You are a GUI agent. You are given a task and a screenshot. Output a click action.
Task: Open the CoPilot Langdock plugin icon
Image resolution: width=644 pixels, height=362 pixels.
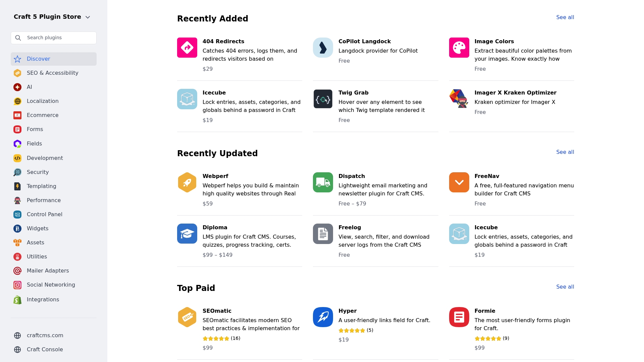point(323,48)
